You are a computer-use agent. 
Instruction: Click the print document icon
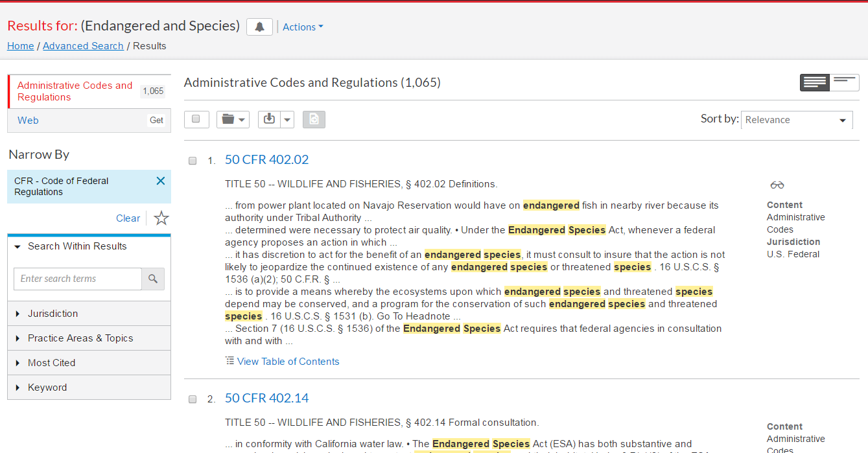[314, 119]
